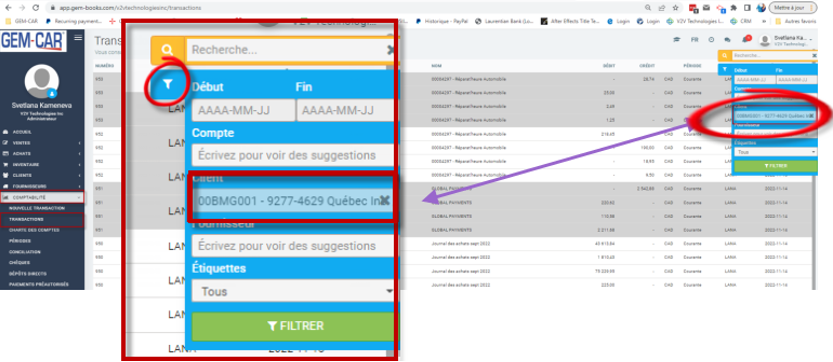
Task: Clear the Client field using its X
Action: tap(385, 200)
